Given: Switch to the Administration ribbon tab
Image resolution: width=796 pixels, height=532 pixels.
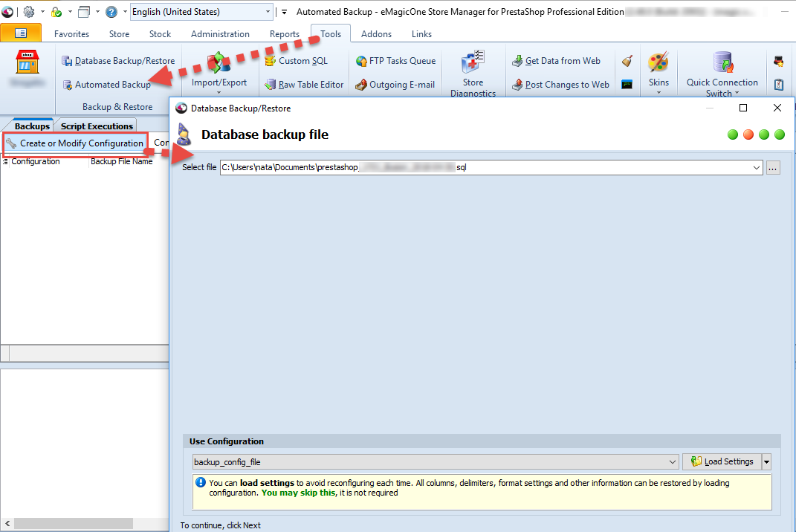Looking at the screenshot, I should tap(220, 34).
